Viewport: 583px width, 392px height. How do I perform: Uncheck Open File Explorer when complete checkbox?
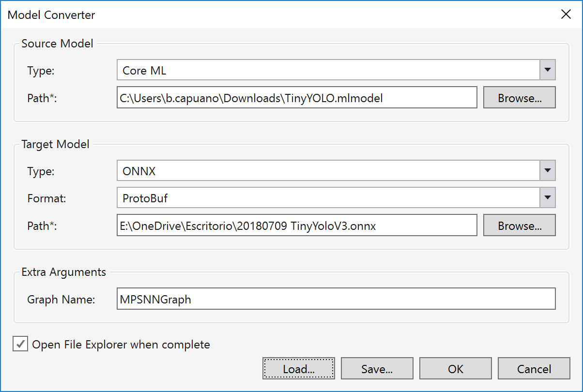click(20, 345)
